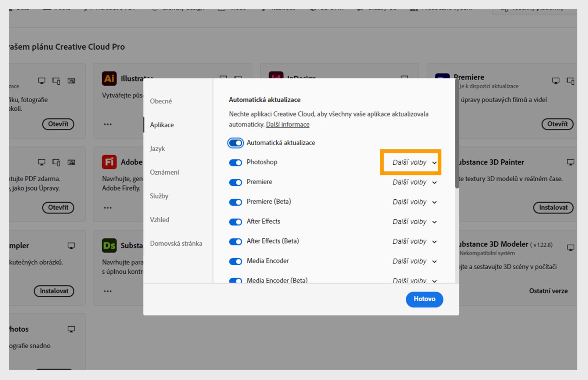The image size is (588, 380).
Task: Click the Adobe Firefly app icon
Action: (109, 162)
